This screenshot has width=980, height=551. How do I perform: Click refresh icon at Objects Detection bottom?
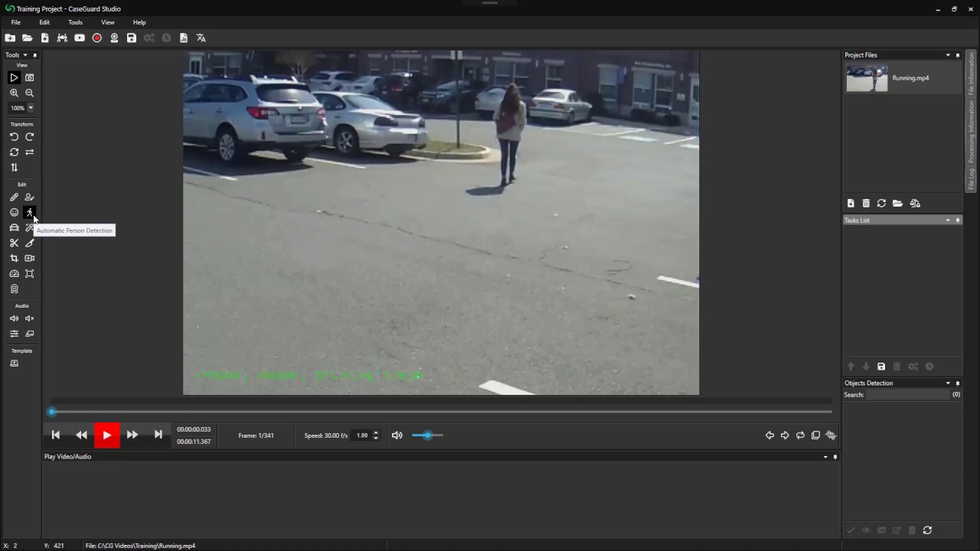point(927,530)
